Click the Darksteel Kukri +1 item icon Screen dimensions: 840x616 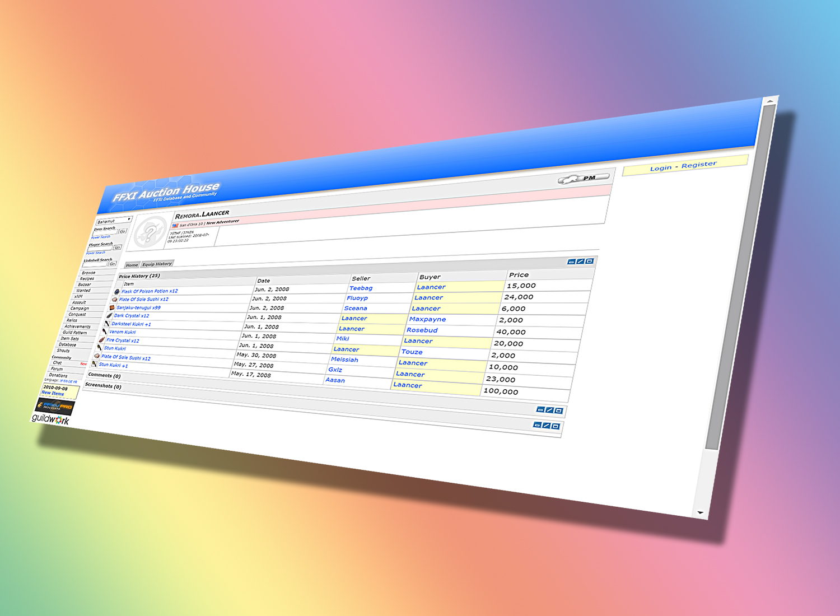coord(106,323)
